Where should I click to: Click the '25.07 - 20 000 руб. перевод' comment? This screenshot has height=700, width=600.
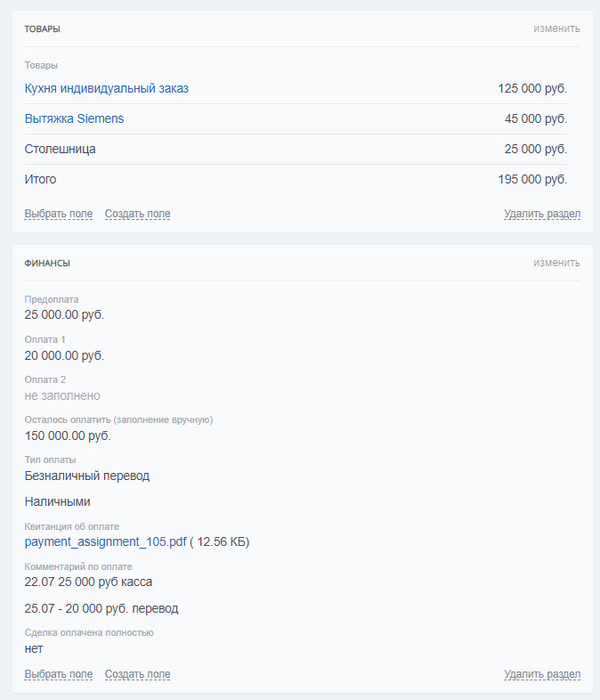pos(101,608)
